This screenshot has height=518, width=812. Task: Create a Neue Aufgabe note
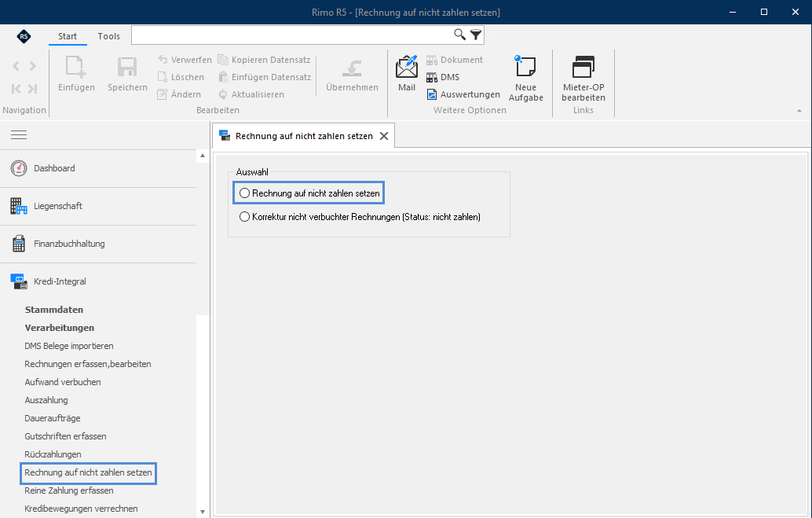[525, 66]
